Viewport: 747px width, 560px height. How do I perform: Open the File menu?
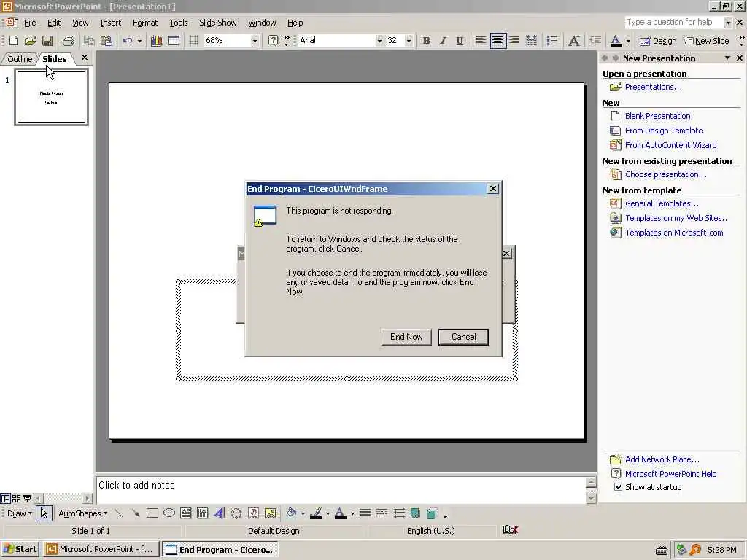click(x=30, y=23)
